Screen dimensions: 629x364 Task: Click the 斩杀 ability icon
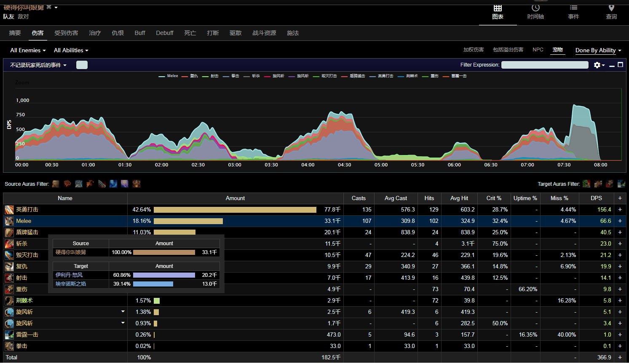(9, 244)
